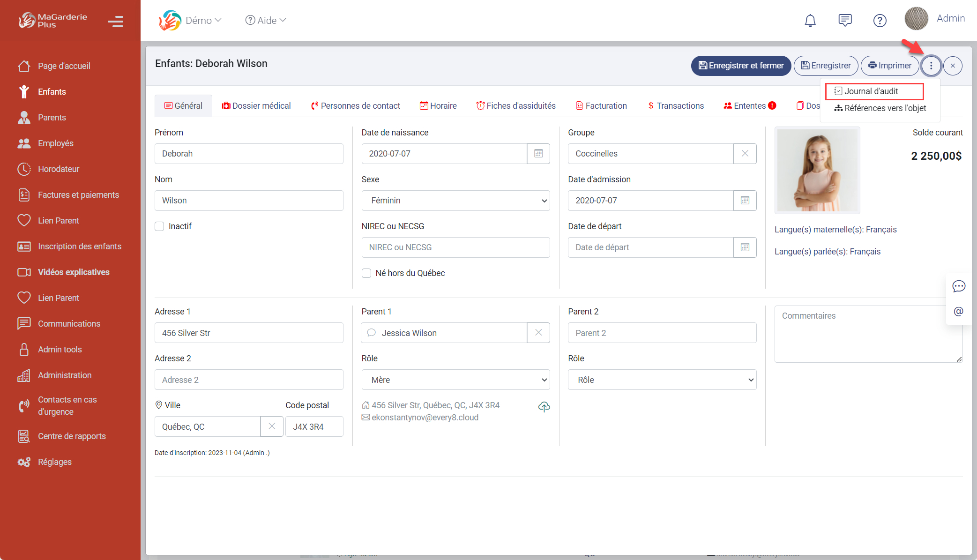
Task: Click Enregistrer et fermer button
Action: coord(741,66)
